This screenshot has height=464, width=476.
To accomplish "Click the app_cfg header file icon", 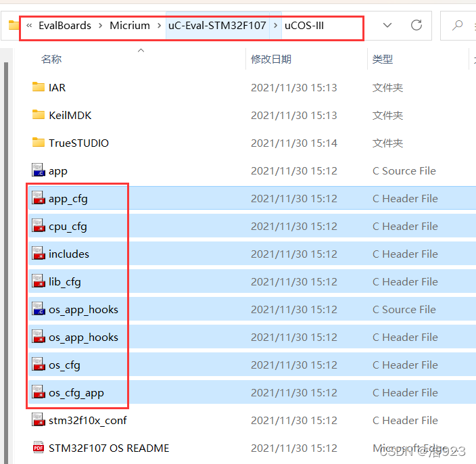I will [39, 198].
